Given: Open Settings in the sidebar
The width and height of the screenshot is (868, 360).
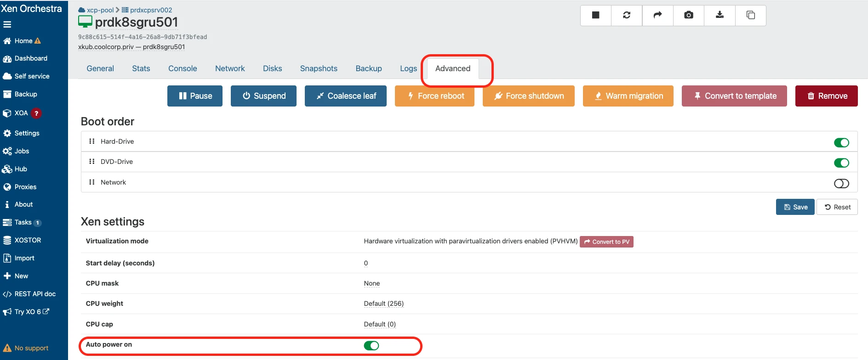Looking at the screenshot, I should click(21, 133).
